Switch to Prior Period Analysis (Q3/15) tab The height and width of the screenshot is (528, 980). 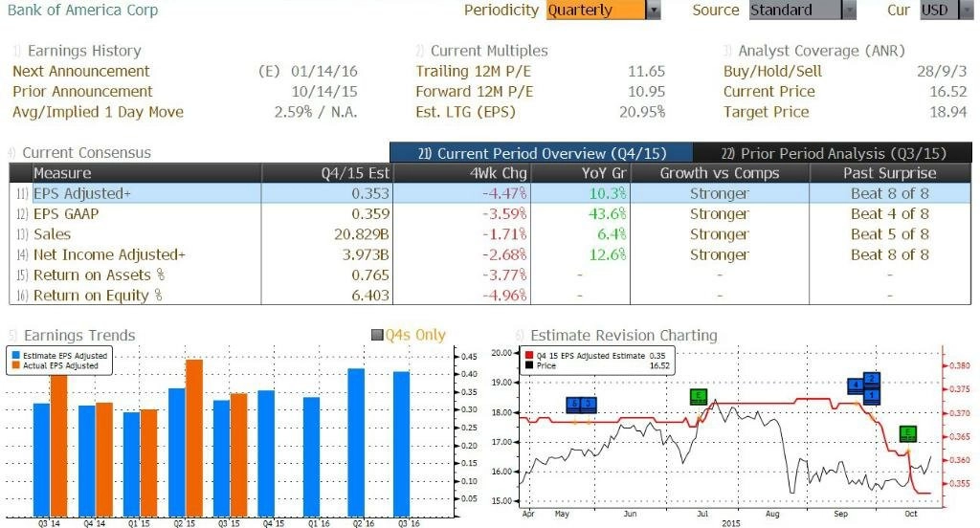833,153
